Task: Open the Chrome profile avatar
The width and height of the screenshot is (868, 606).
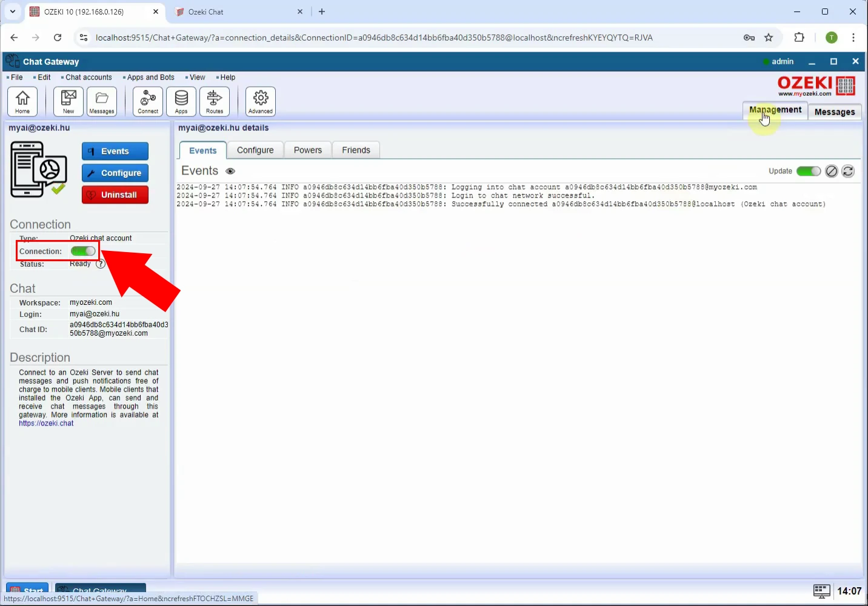Action: tap(832, 38)
